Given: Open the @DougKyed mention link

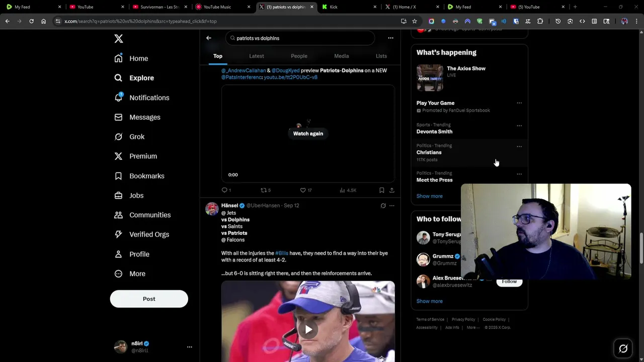Looking at the screenshot, I should click(x=285, y=70).
